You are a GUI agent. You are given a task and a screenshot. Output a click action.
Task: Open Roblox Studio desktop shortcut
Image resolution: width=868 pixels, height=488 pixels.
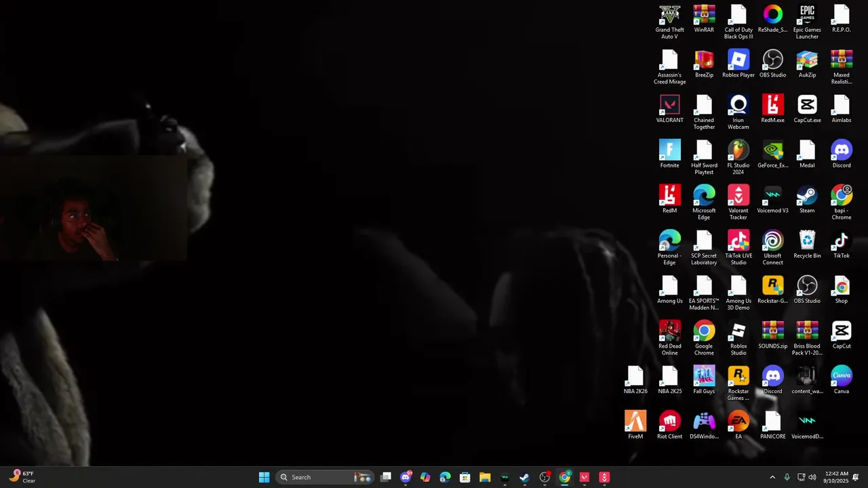coord(738,338)
